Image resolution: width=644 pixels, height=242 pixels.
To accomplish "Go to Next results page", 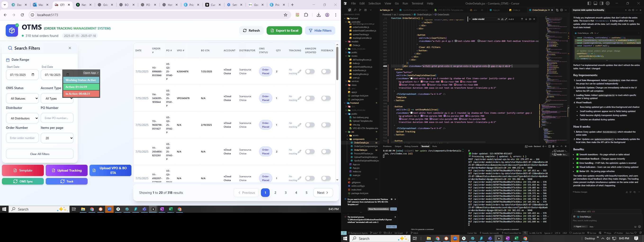I will coord(323,193).
